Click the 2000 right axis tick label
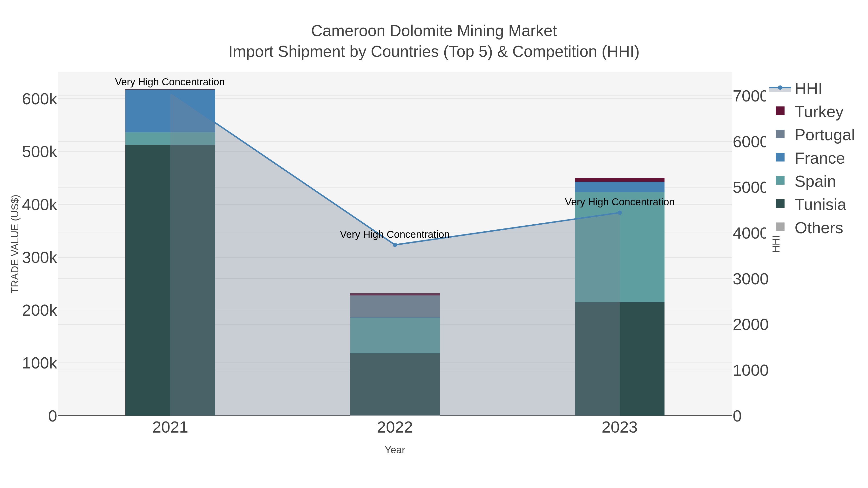 click(750, 325)
